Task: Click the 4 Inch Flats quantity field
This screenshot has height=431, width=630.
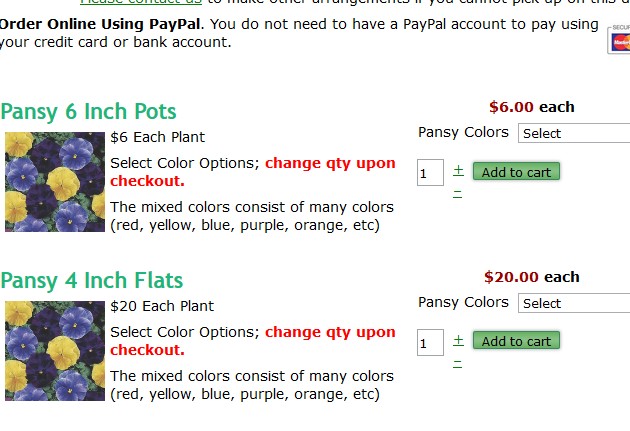Action: point(430,344)
